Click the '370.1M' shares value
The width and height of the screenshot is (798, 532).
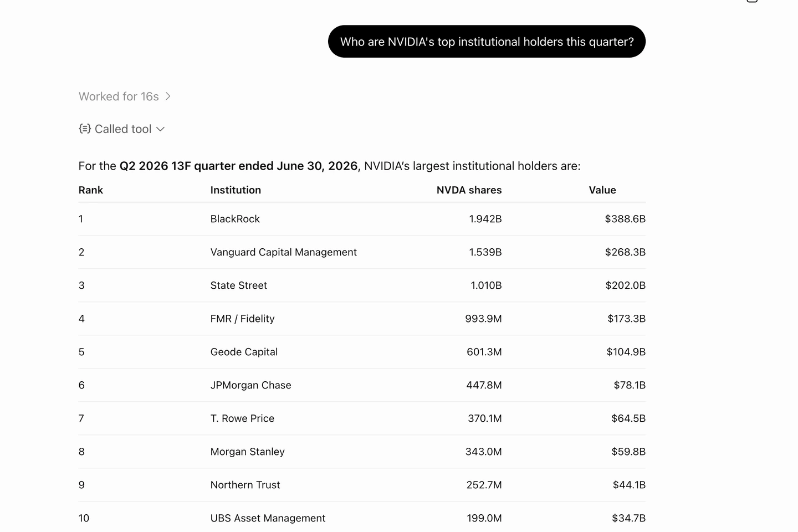click(485, 418)
